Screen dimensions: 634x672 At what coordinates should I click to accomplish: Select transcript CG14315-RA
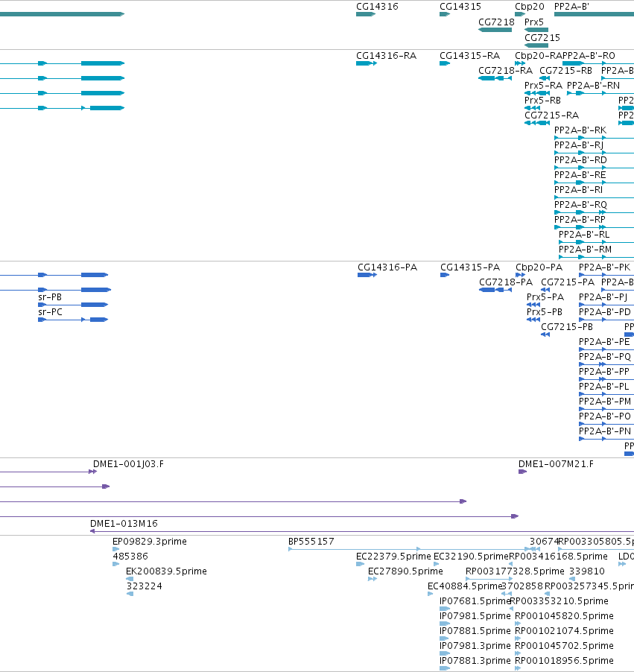pyautogui.click(x=469, y=56)
